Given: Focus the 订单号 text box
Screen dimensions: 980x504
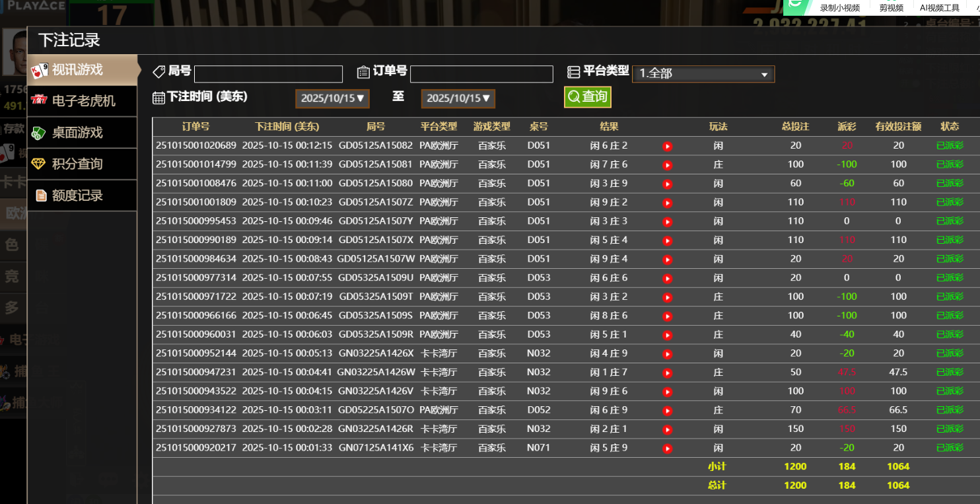Looking at the screenshot, I should coord(481,74).
